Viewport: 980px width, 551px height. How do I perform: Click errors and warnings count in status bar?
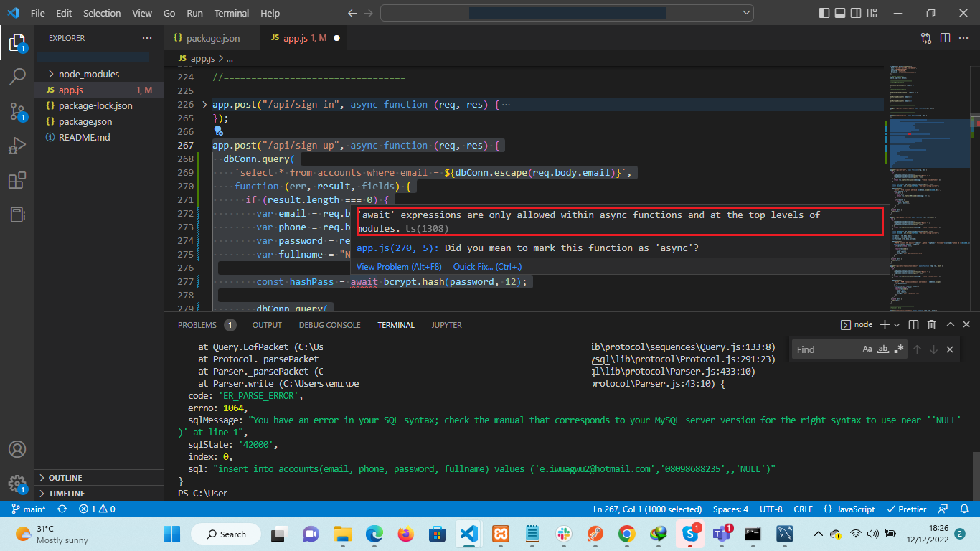[98, 509]
